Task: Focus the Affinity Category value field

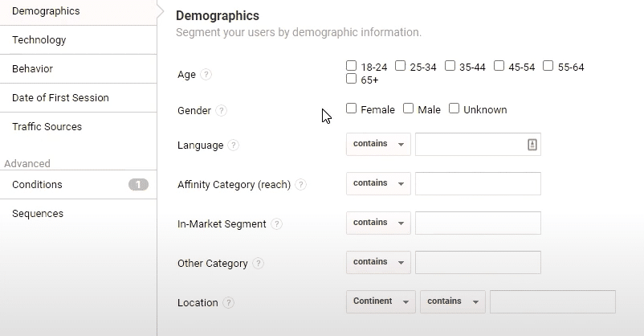Action: pyautogui.click(x=478, y=183)
